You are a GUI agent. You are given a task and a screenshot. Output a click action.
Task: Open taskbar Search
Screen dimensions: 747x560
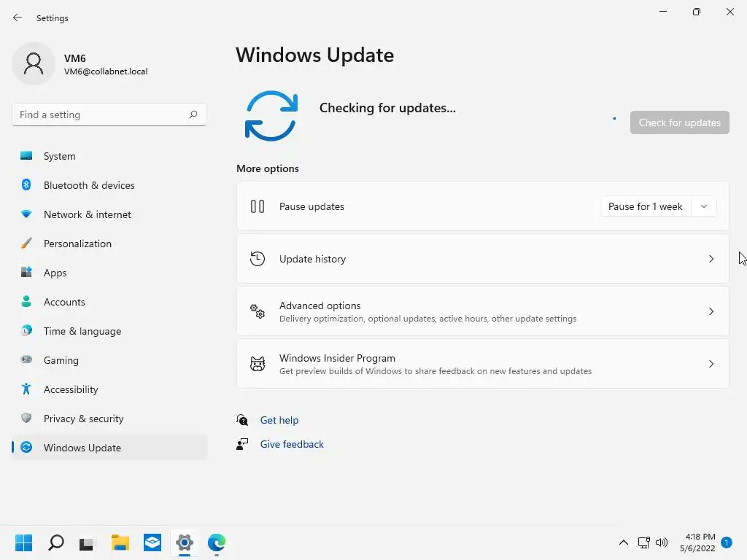click(x=55, y=542)
